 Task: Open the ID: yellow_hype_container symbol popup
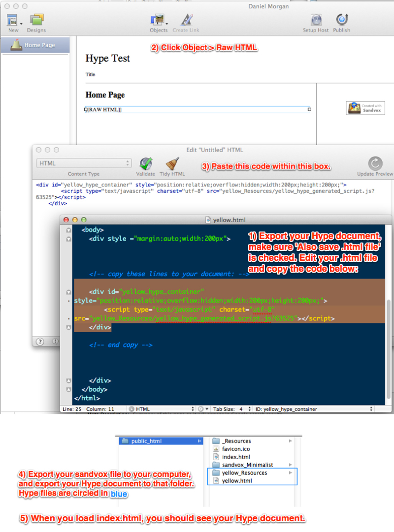pyautogui.click(x=314, y=409)
